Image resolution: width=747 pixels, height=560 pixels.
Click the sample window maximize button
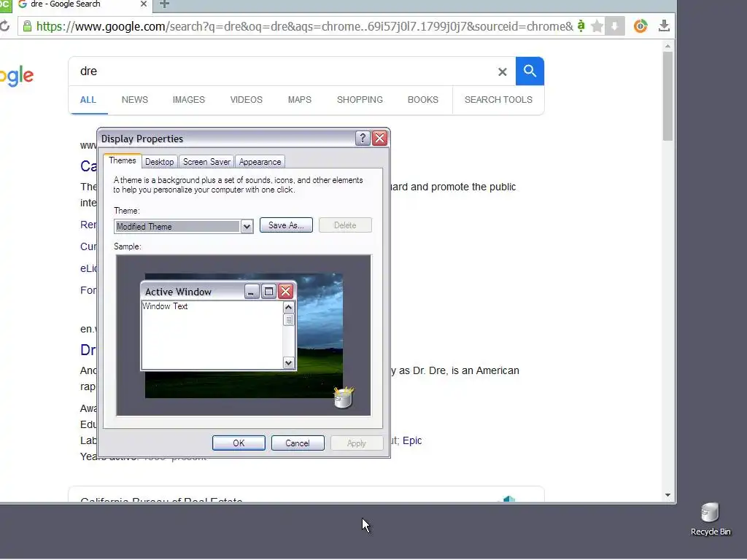[x=268, y=291]
